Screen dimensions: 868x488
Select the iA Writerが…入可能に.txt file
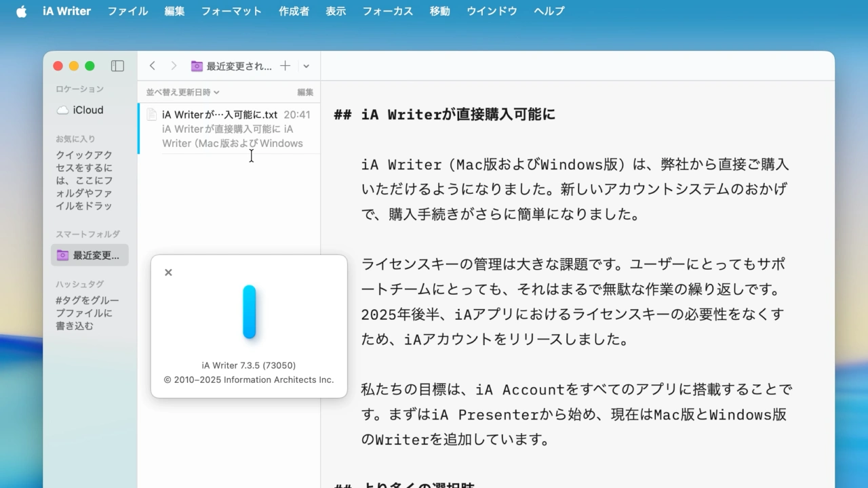(x=229, y=129)
